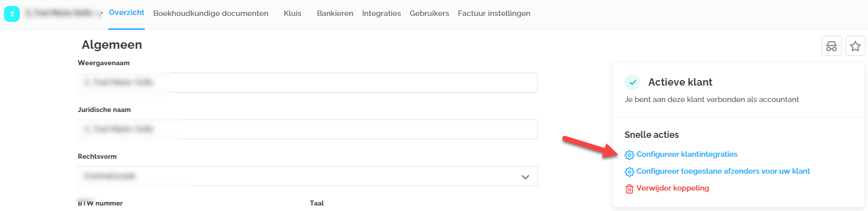868x211 pixels.
Task: Click the green checkmark Actieve klant icon
Action: point(632,82)
